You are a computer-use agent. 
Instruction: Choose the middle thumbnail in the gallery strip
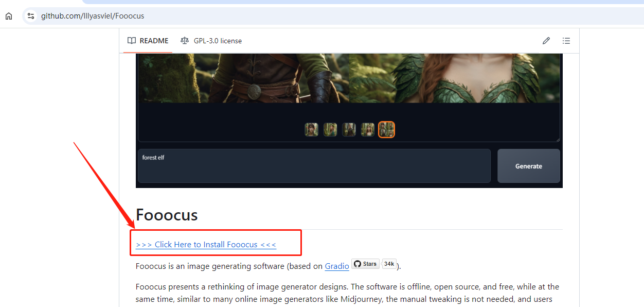click(x=349, y=129)
